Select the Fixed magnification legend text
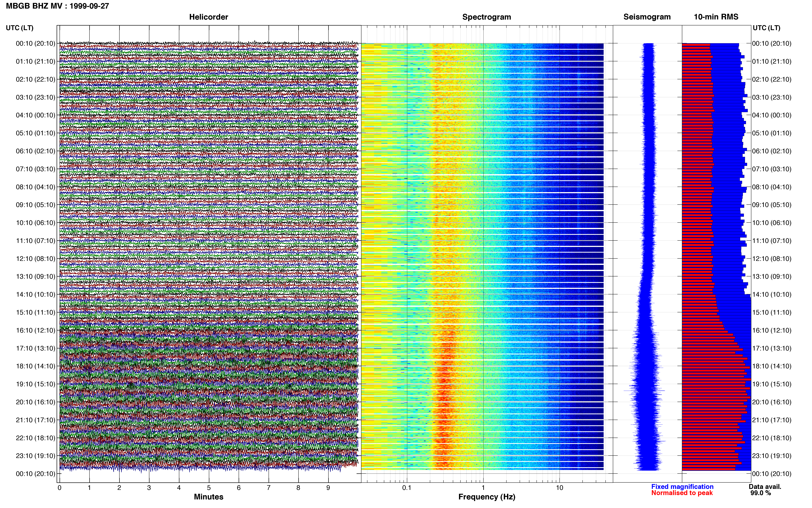Screen dimensions: 812x508 (682, 486)
